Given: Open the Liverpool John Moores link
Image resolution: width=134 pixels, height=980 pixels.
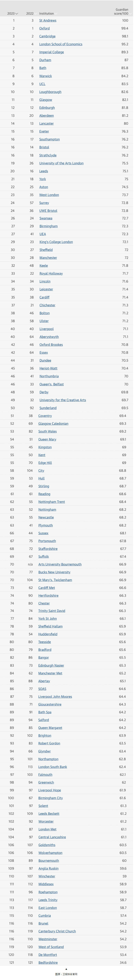Looking at the screenshot, I should coord(55,697).
